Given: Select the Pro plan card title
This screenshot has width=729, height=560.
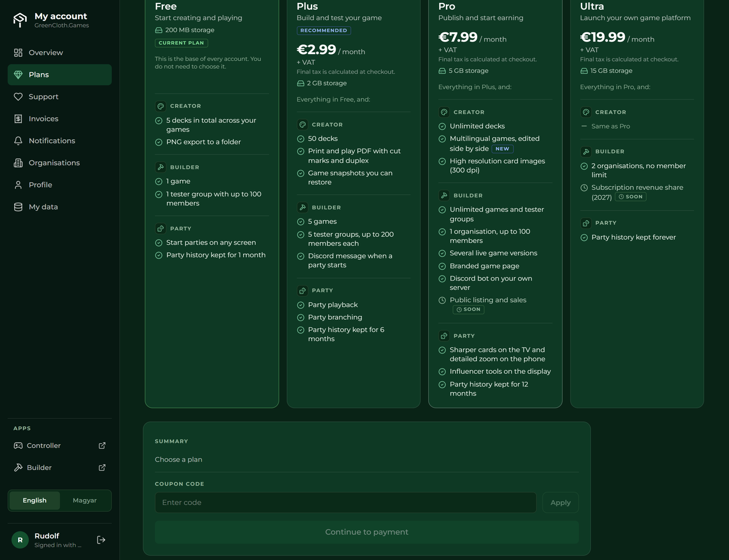Looking at the screenshot, I should (x=447, y=6).
